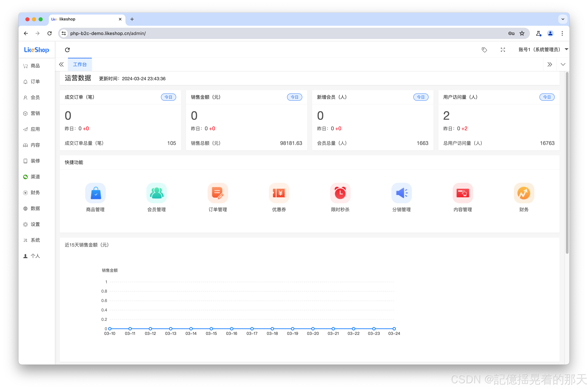Click the 订单管理 shortcut icon

[x=218, y=193]
